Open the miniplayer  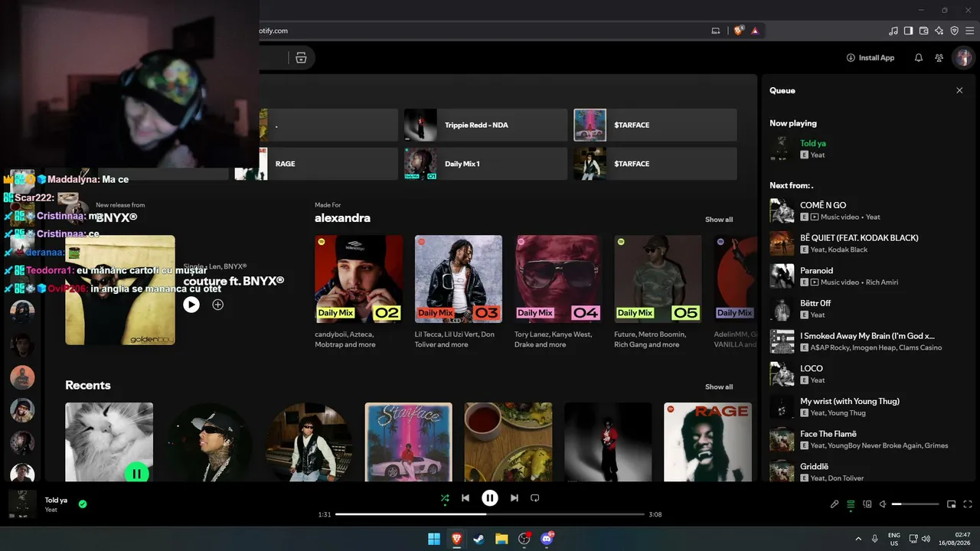pos(952,504)
